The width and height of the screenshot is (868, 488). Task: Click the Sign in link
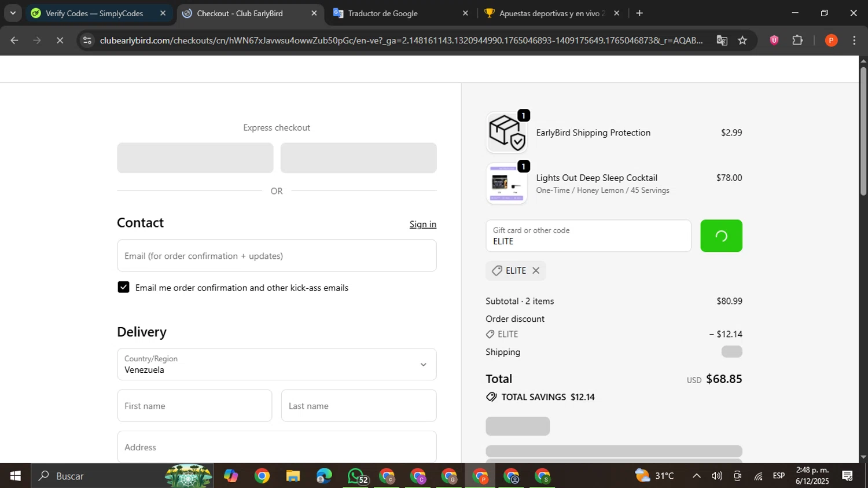[423, 224]
